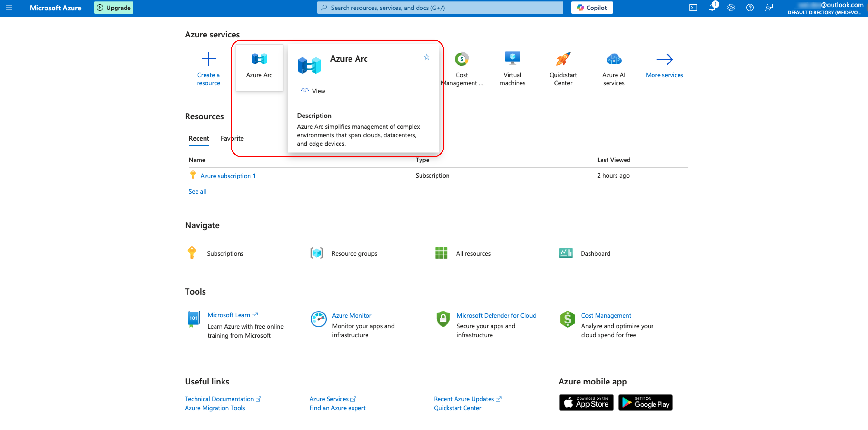Switch to the Favorite tab
868x430 pixels.
[232, 139]
